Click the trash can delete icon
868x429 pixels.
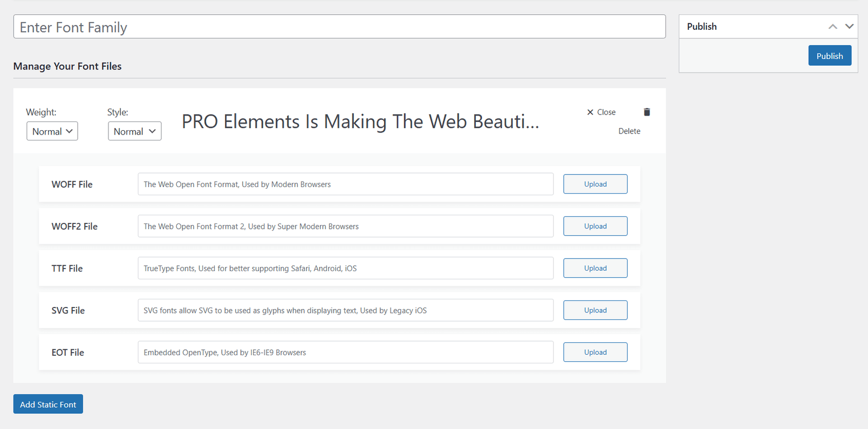[x=647, y=112]
